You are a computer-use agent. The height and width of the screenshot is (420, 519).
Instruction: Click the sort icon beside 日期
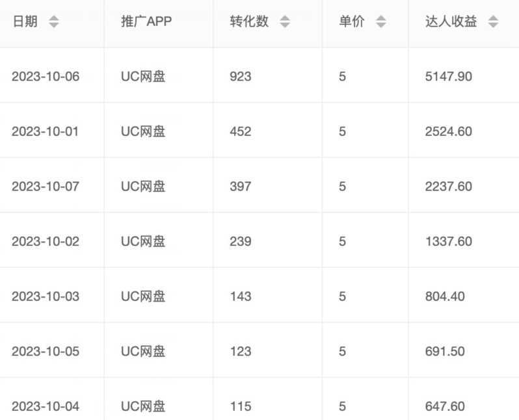point(54,22)
